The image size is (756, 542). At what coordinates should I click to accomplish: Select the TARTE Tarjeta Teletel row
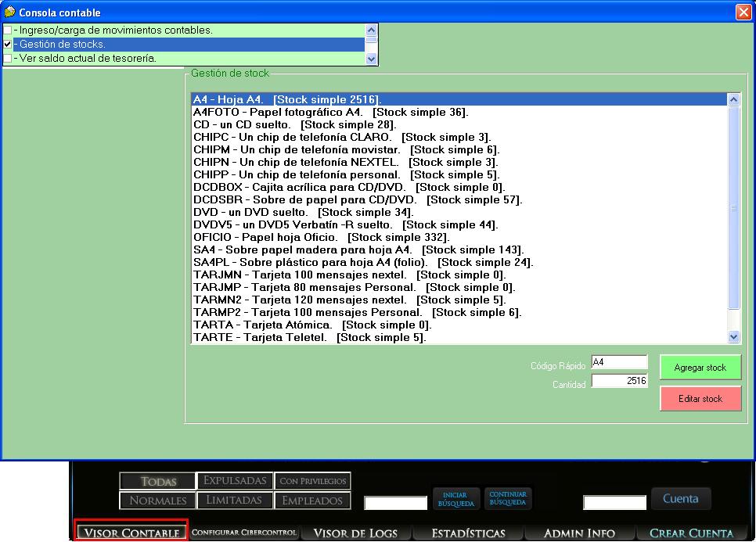[459, 337]
